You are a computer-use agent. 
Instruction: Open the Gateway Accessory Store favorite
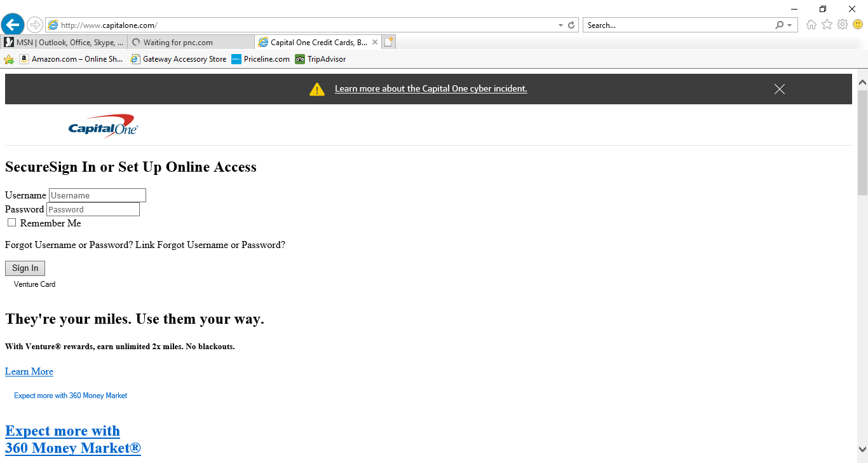tap(179, 59)
